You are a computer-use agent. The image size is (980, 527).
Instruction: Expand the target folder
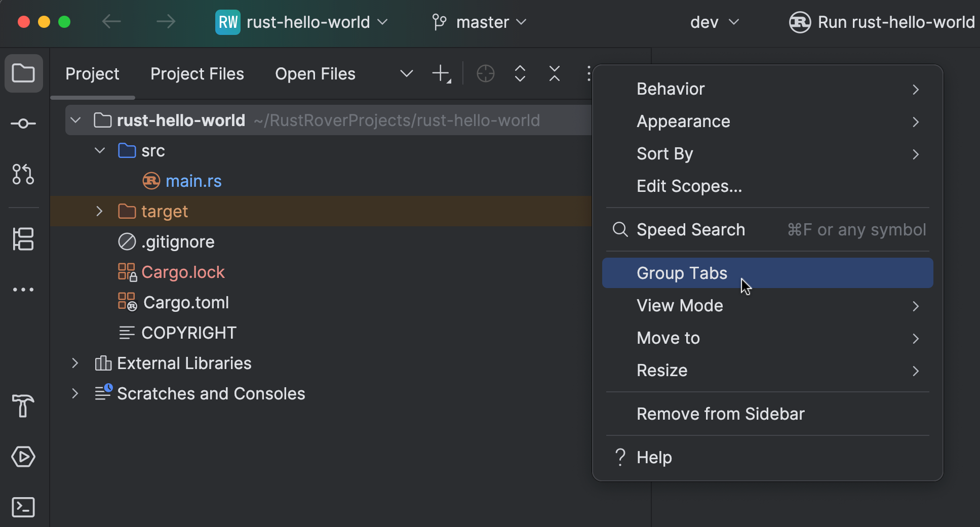tap(99, 211)
